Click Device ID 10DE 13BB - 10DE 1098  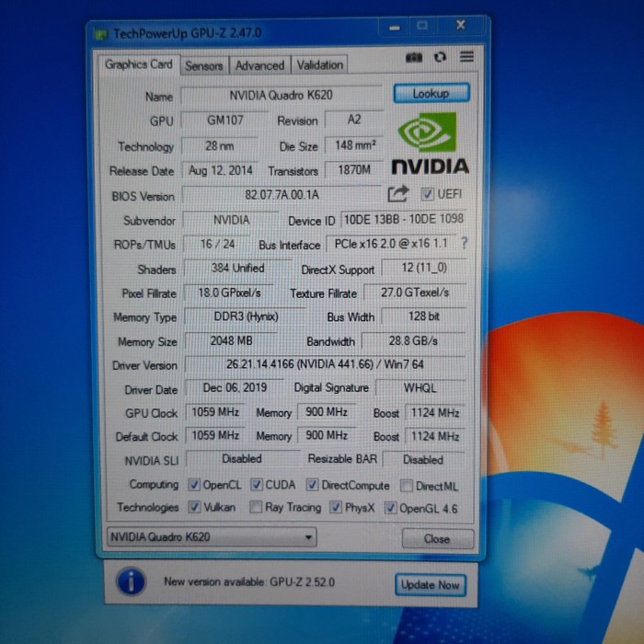point(404,219)
